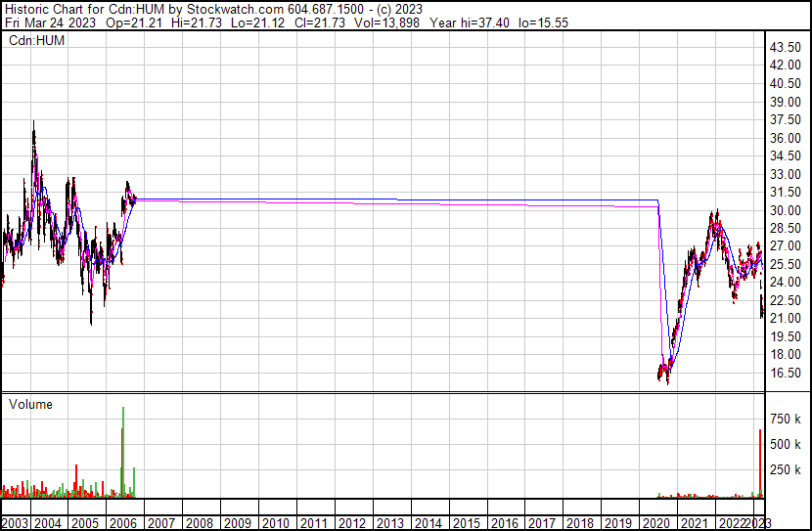Image resolution: width=812 pixels, height=531 pixels.
Task: Select the 2003 year marker on timeline
Action: pos(14,522)
